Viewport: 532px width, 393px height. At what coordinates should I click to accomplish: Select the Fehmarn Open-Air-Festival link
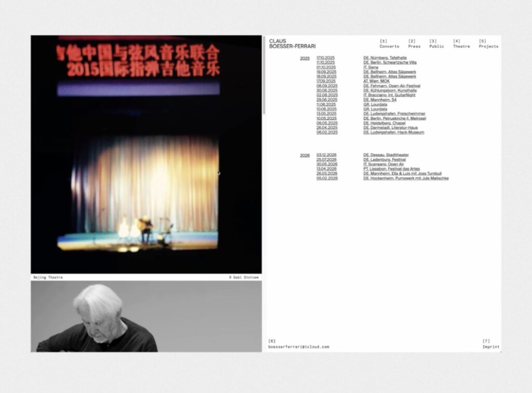tap(392, 86)
